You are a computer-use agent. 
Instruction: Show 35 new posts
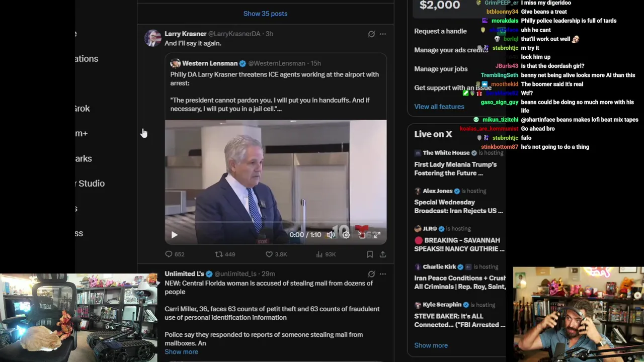(x=265, y=14)
